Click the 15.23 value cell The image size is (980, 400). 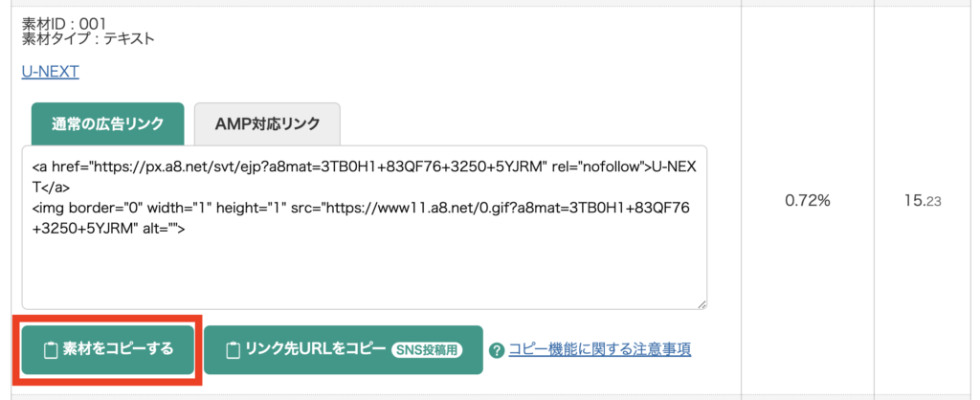pyautogui.click(x=924, y=201)
